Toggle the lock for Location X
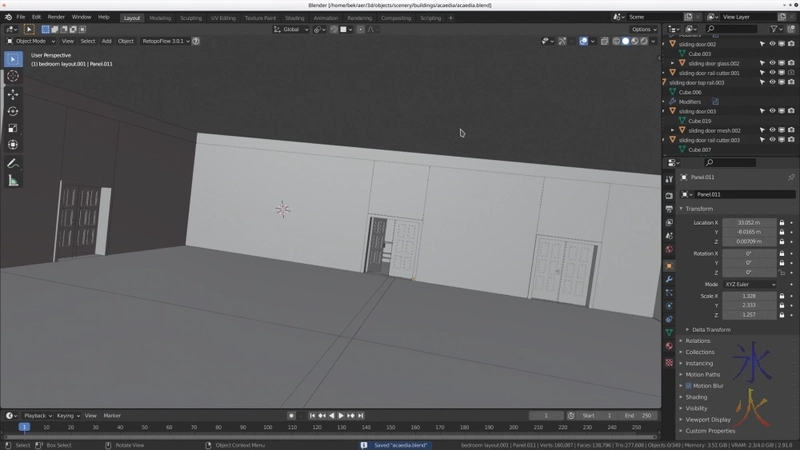 click(x=781, y=223)
